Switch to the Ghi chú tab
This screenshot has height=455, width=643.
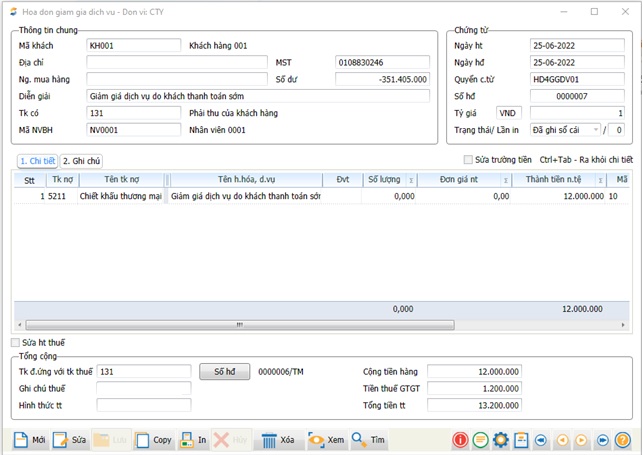coord(82,160)
